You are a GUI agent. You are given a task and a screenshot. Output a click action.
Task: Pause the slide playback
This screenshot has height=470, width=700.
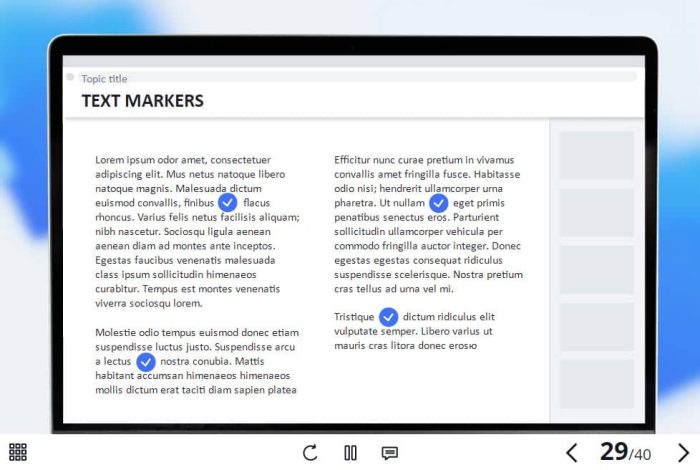tap(350, 453)
